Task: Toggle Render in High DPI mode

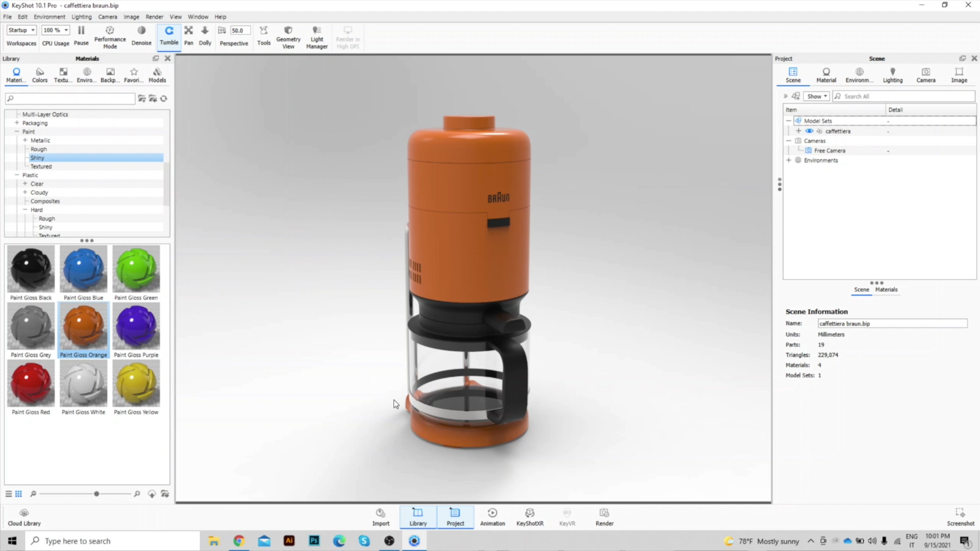Action: [x=348, y=36]
